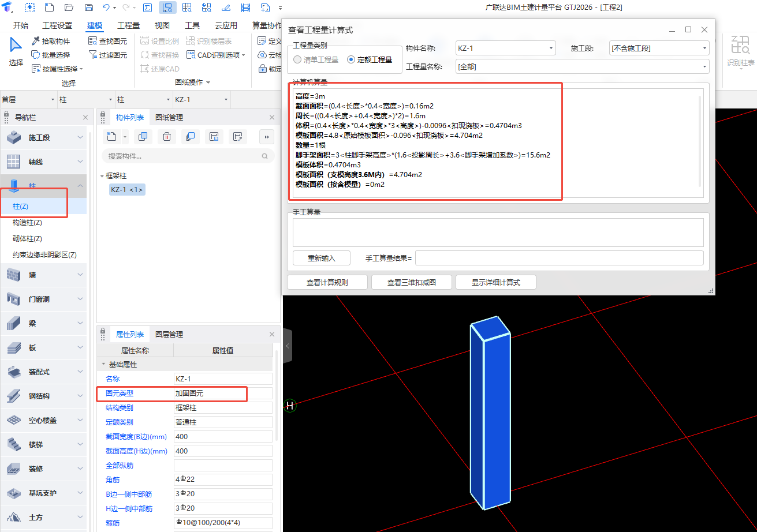Open the 工程量 ribbon tab

128,25
